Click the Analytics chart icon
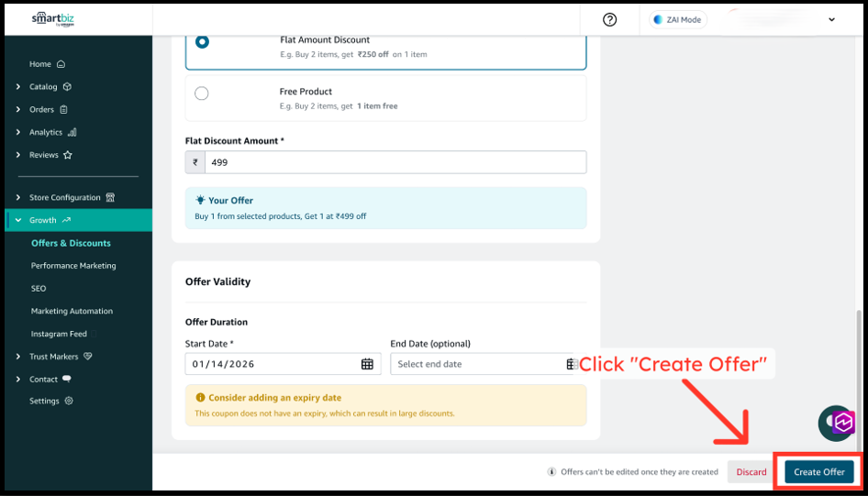 [x=72, y=132]
